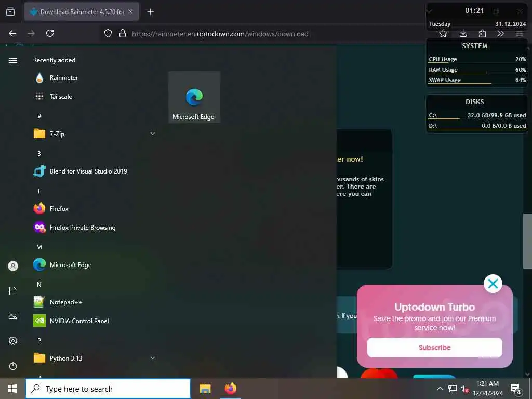Open the user account icon in Start

point(13,266)
